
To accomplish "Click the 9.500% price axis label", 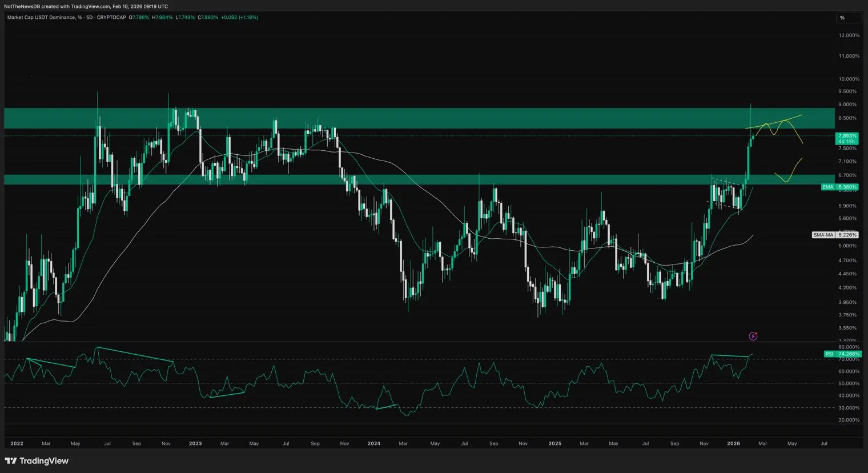I will coord(847,91).
